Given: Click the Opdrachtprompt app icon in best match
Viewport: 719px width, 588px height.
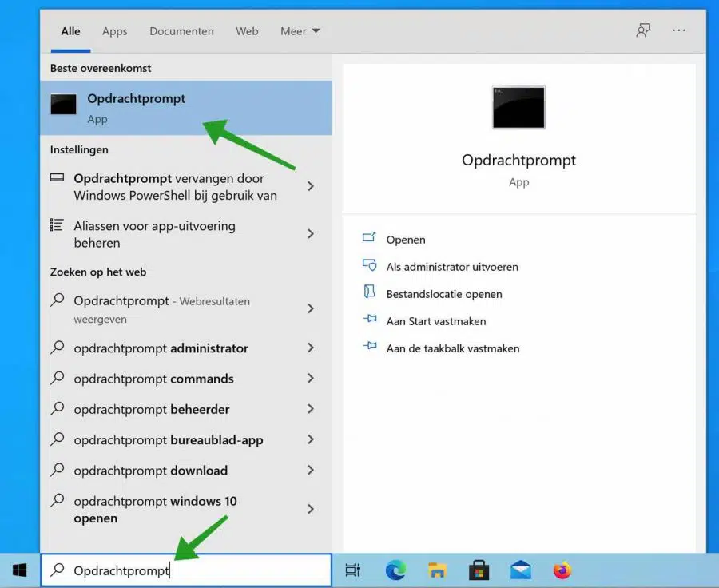Looking at the screenshot, I should coord(63,105).
